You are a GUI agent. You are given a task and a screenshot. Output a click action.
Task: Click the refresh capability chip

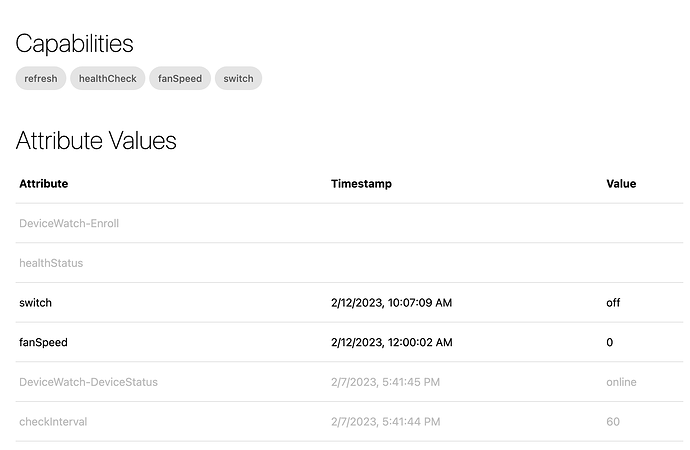point(41,79)
